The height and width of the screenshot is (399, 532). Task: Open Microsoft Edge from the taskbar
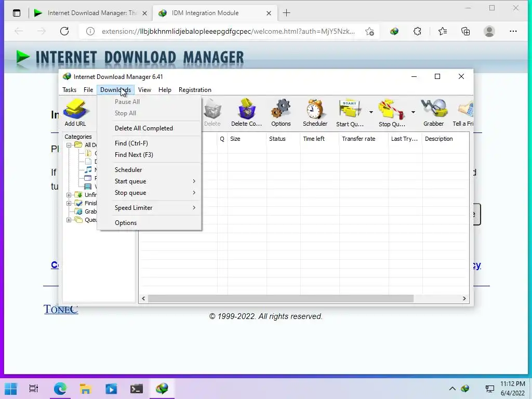point(60,389)
